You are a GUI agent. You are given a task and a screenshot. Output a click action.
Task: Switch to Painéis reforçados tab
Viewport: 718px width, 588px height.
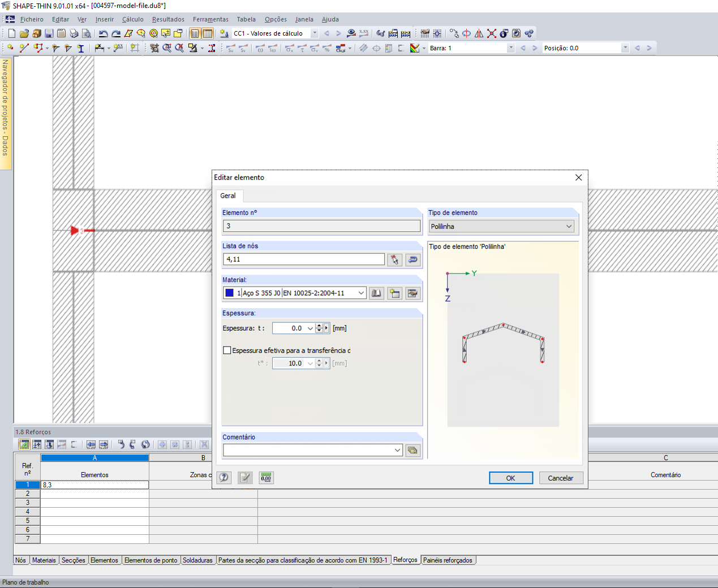tap(448, 560)
